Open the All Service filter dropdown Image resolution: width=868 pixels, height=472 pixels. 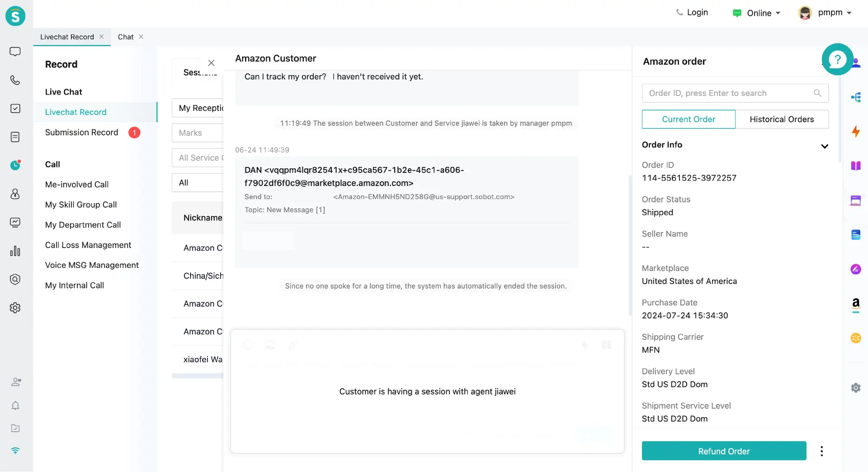point(198,158)
